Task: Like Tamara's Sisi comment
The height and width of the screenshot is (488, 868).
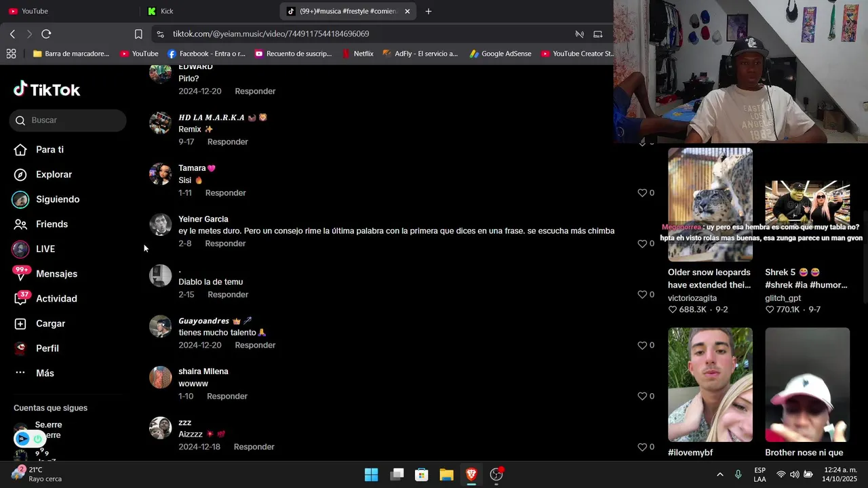Action: point(642,192)
